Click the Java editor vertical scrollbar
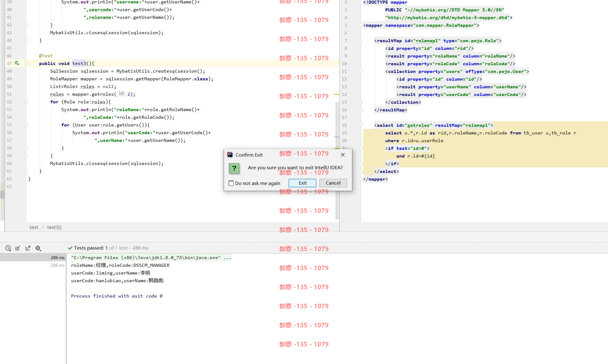The height and width of the screenshot is (364, 608). click(x=337, y=160)
